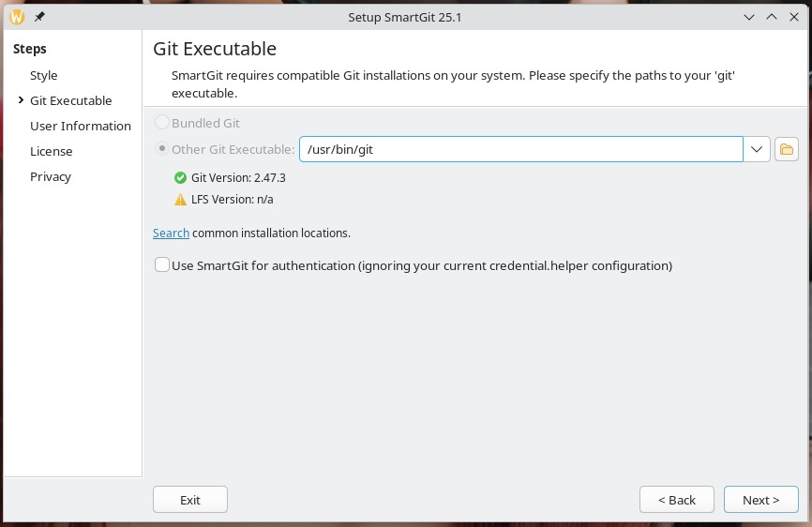Select the User Information step
Image resolution: width=812 pixels, height=527 pixels.
click(81, 126)
